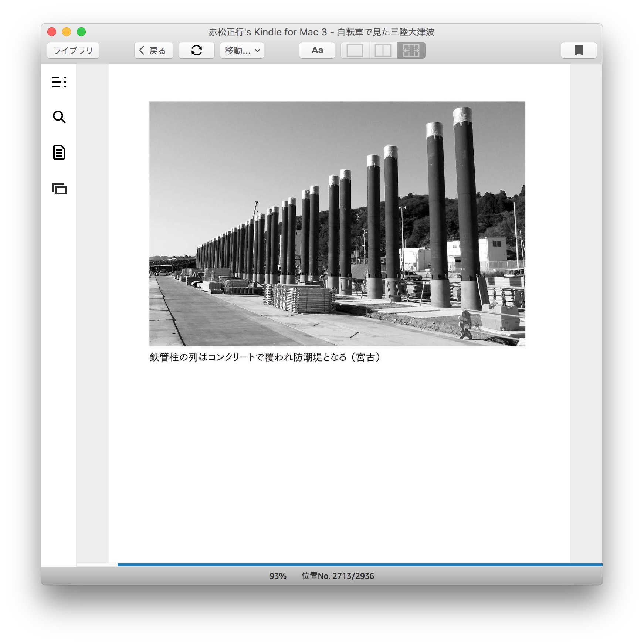
Task: Open the notebook notes and highlights icon
Action: pyautogui.click(x=59, y=152)
